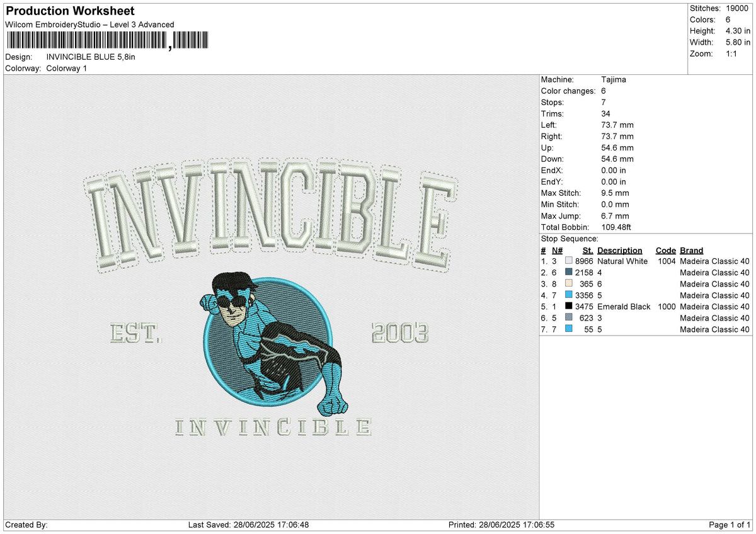Click the stitch count '623' in stop 6

coord(587,317)
